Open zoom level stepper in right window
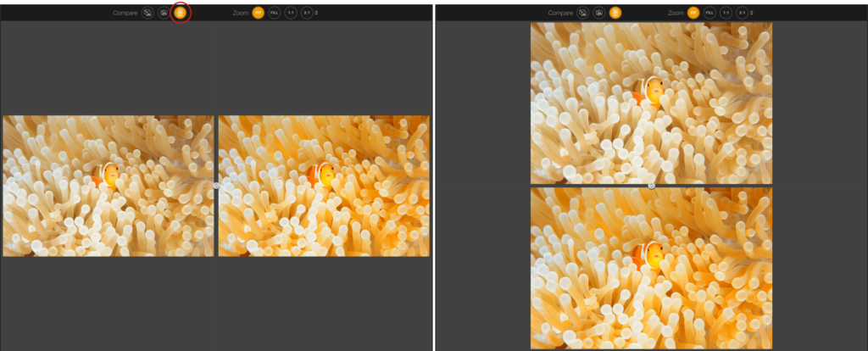The height and width of the screenshot is (351, 868). coord(753,13)
